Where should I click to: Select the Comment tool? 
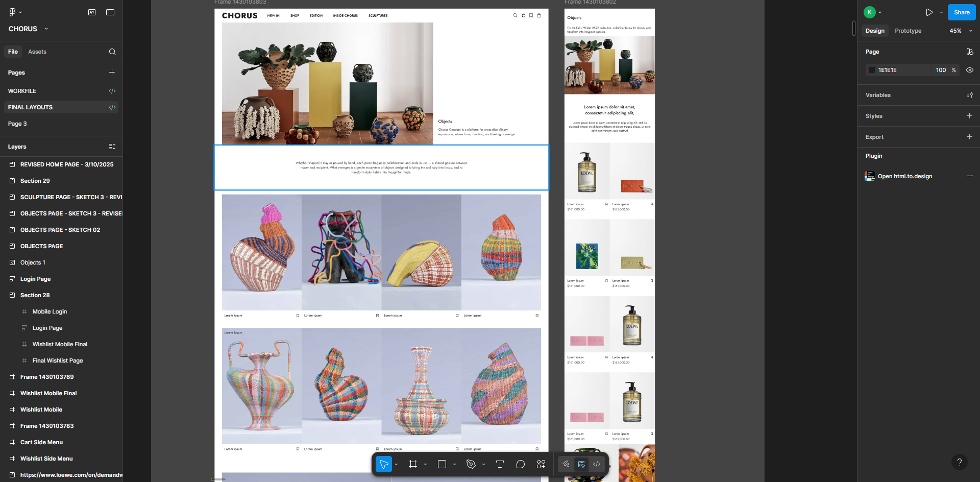coord(520,464)
